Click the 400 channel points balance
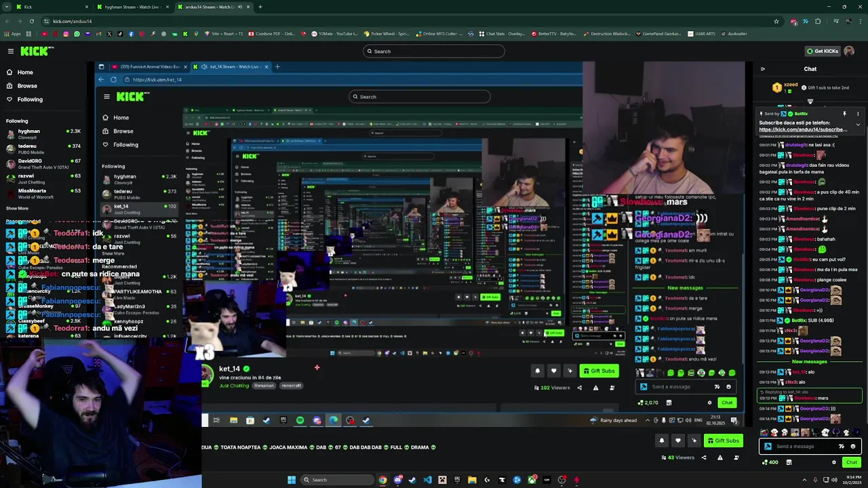 coord(770,462)
